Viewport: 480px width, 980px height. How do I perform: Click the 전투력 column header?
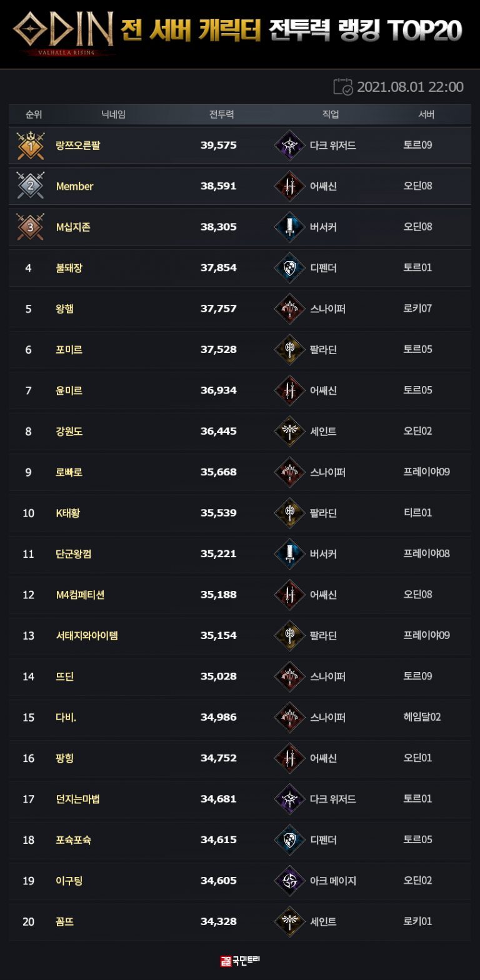[221, 115]
